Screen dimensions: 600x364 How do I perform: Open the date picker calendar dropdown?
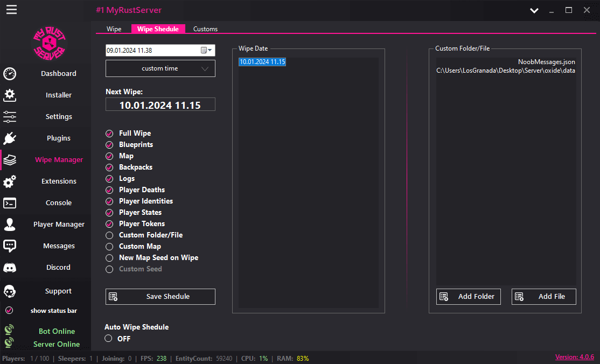click(206, 50)
